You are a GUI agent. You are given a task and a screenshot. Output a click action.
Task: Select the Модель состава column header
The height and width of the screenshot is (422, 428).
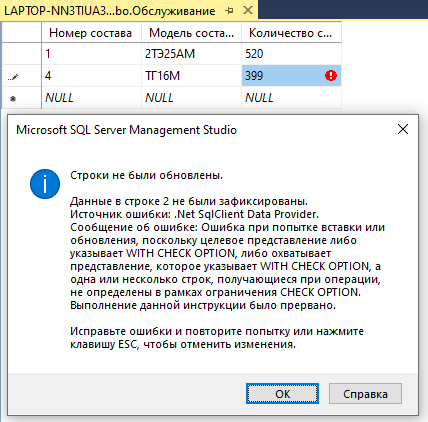coord(191,33)
